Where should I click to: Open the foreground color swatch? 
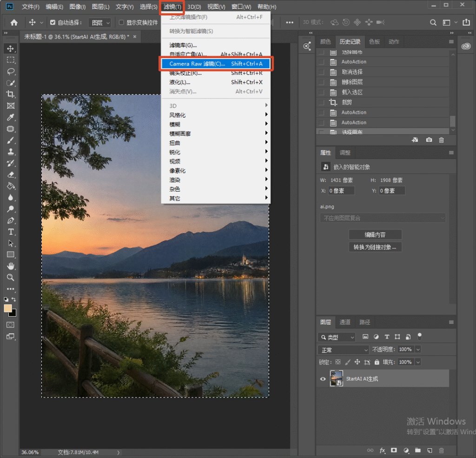[x=8, y=309]
